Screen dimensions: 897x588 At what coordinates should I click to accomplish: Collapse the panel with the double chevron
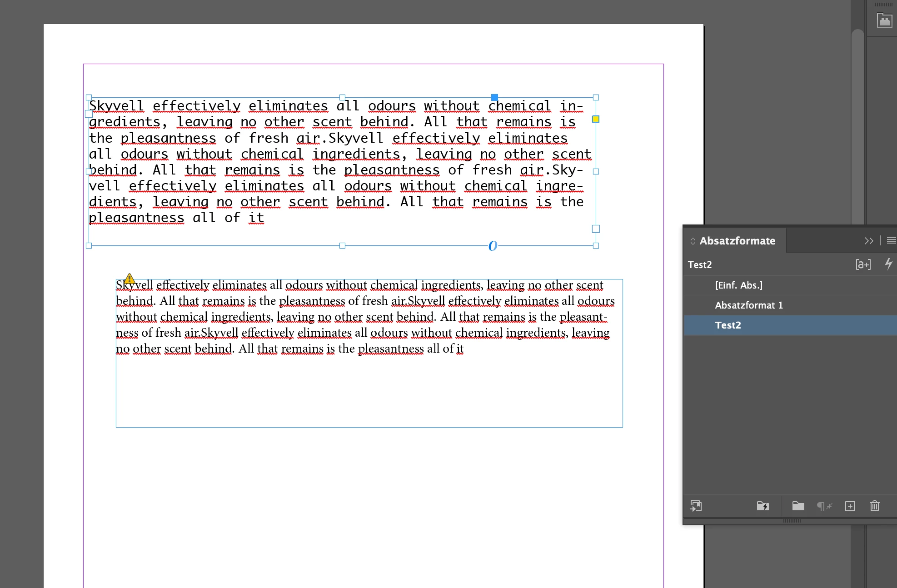coord(869,241)
